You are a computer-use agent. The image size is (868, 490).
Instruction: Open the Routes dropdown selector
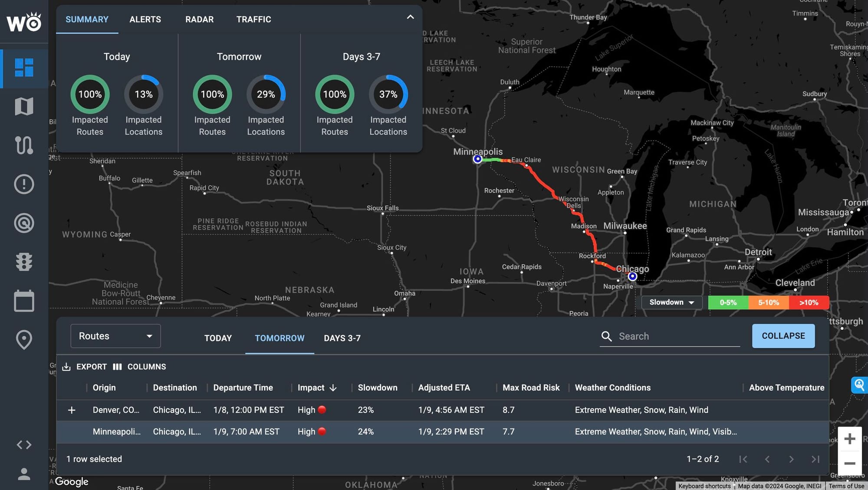tap(115, 336)
